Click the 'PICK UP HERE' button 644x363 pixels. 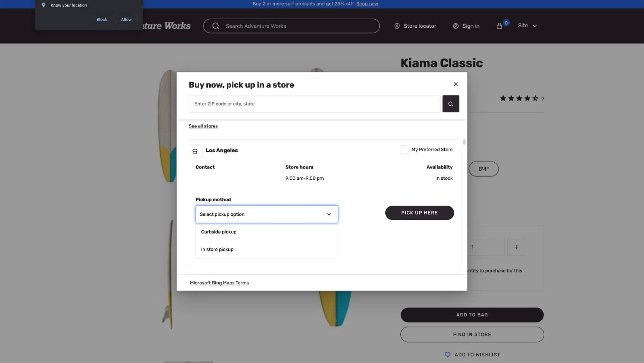[x=419, y=213]
